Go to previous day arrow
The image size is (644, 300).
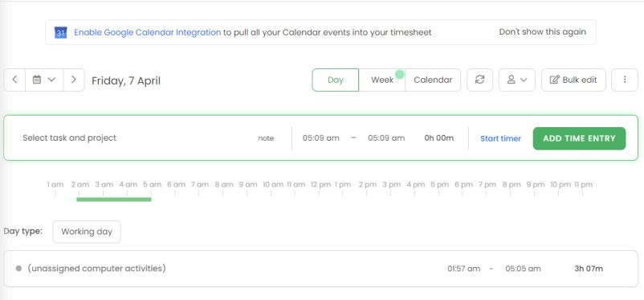tap(14, 80)
